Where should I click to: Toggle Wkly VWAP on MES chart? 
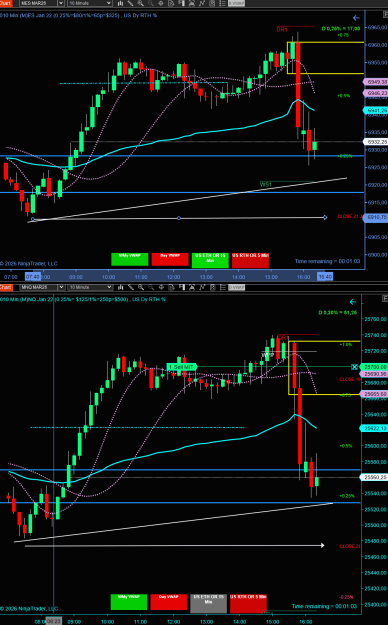click(x=130, y=259)
